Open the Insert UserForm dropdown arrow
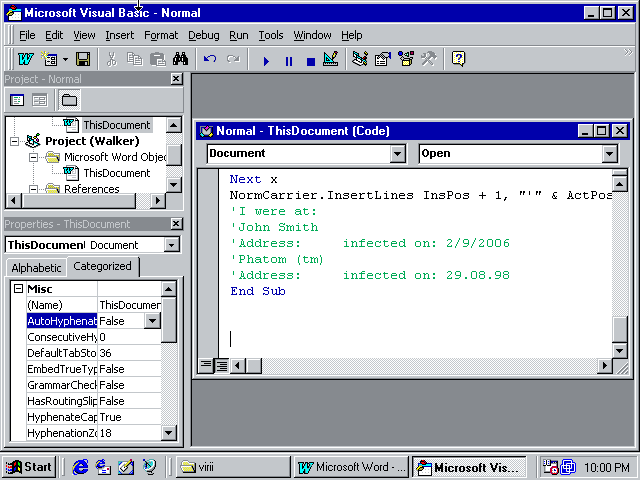The width and height of the screenshot is (640, 480). [65, 59]
